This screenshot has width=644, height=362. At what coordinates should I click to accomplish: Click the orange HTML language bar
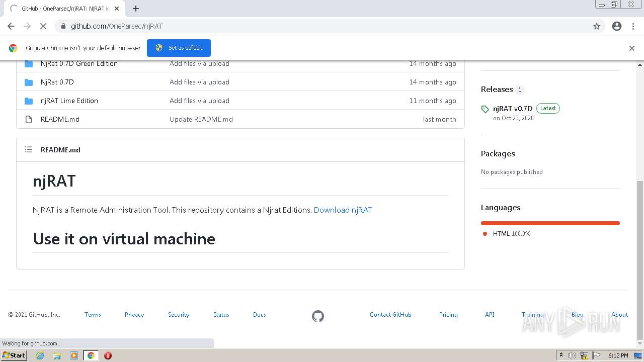550,223
